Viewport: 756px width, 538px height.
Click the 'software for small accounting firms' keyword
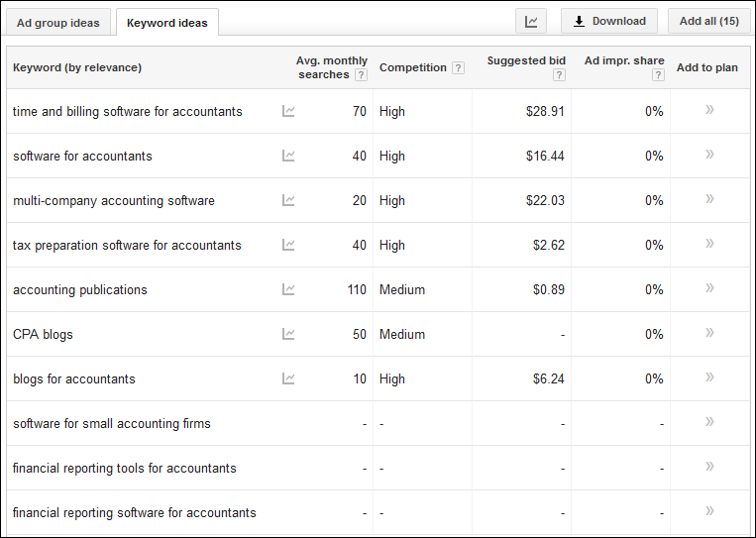point(112,423)
